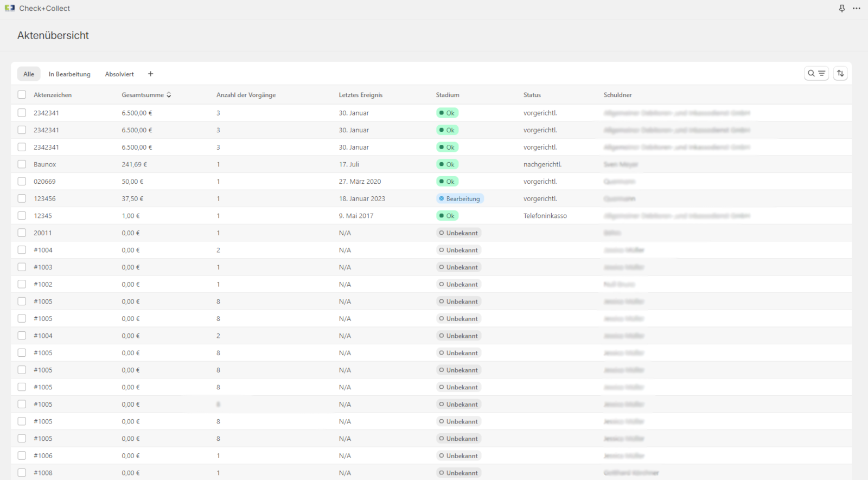The height and width of the screenshot is (488, 868).
Task: Click the Unbekannt badge in row 20011
Action: [459, 233]
